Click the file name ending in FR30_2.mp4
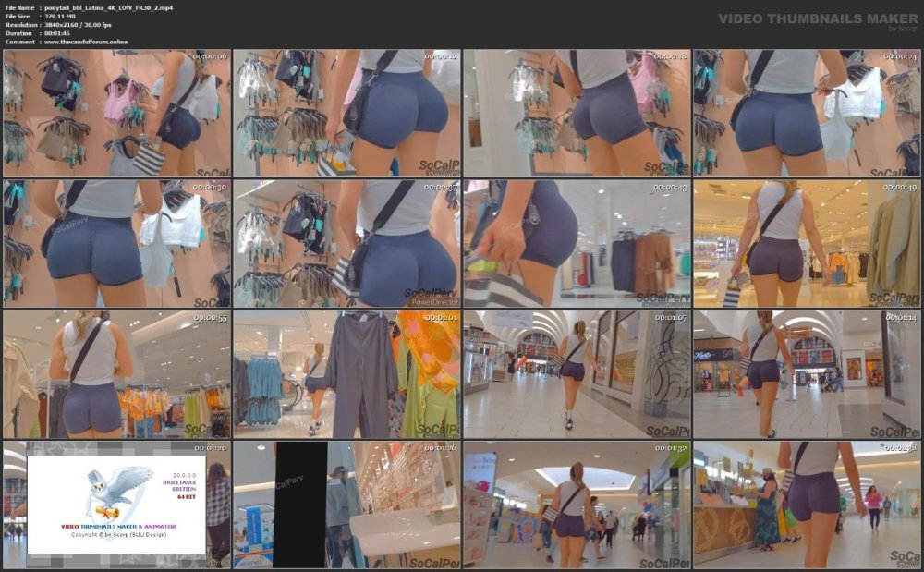 pos(109,8)
